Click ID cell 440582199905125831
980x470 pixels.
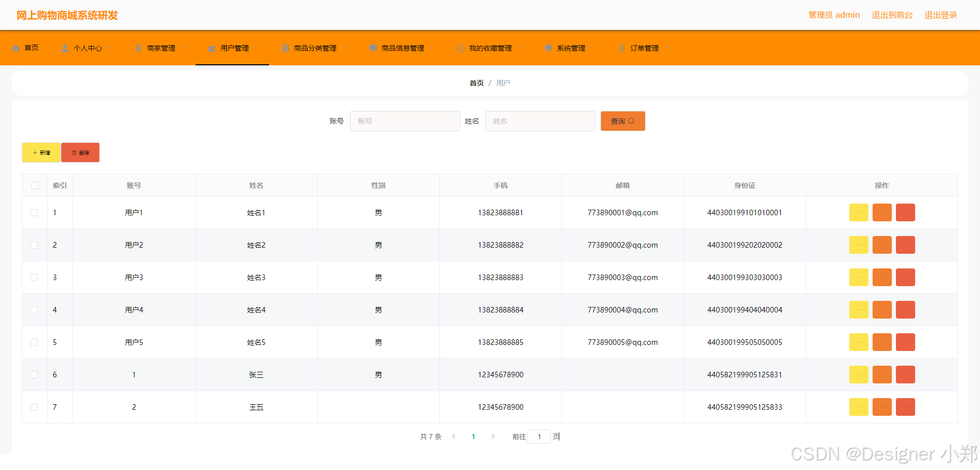point(744,375)
